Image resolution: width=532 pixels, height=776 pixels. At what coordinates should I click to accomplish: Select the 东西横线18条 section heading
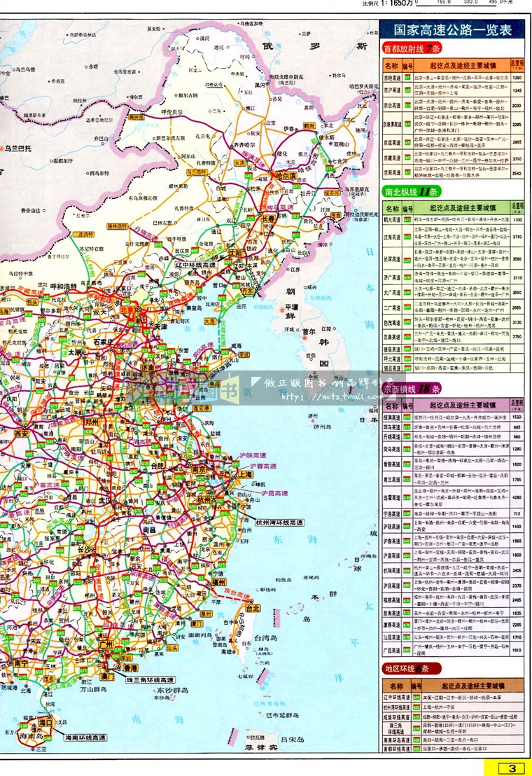click(x=412, y=389)
